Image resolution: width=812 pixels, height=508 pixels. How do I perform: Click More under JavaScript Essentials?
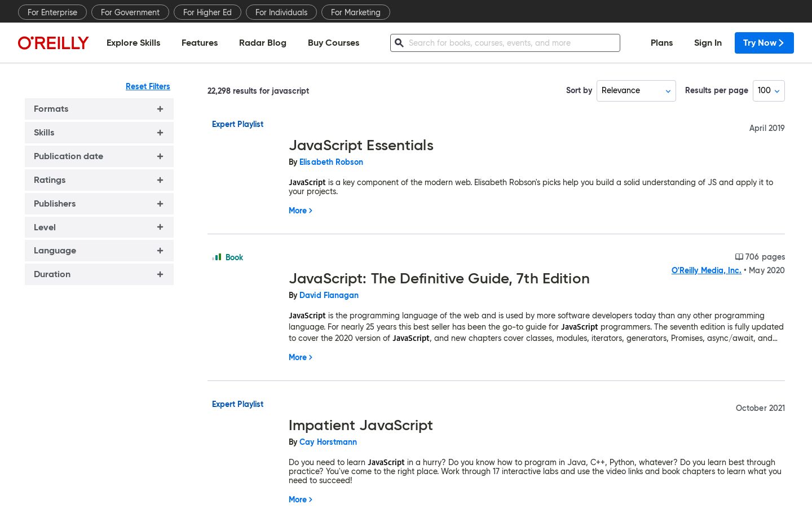(301, 211)
